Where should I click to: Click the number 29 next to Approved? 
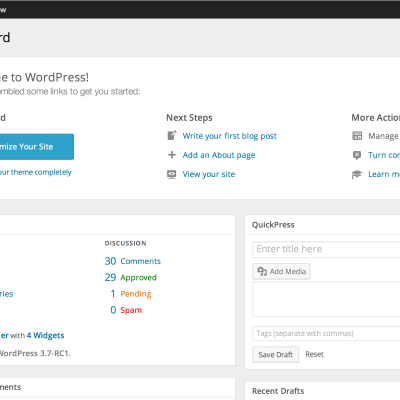click(110, 277)
